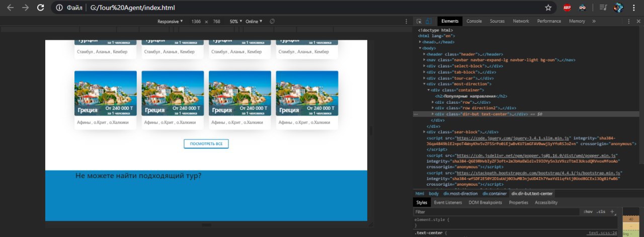
Task: Switch to the Elements tab
Action: [x=450, y=21]
